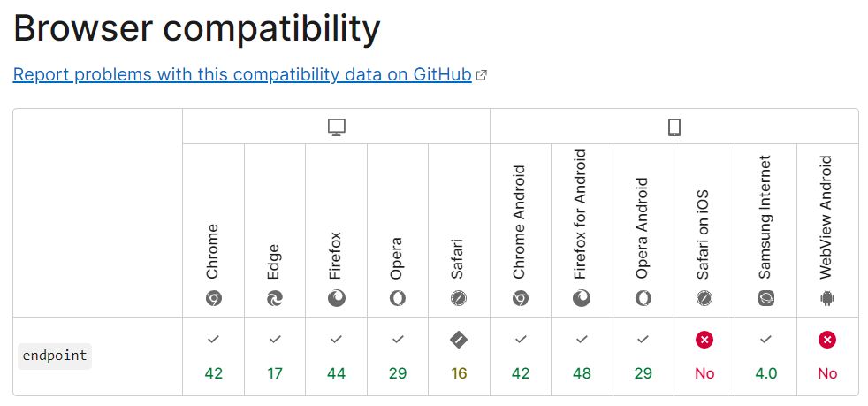This screenshot has width=868, height=406.
Task: Open the GitHub compatibility report link
Action: tap(242, 75)
